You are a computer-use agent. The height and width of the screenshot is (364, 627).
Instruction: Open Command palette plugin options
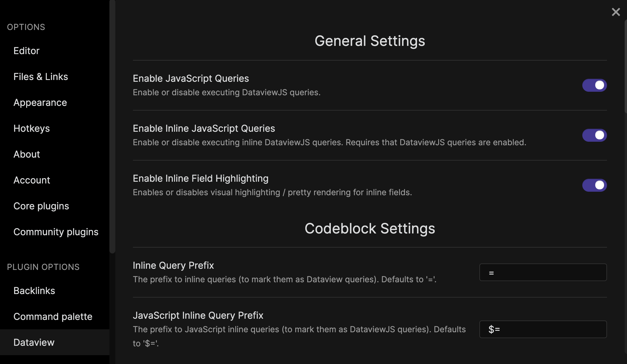[53, 317]
